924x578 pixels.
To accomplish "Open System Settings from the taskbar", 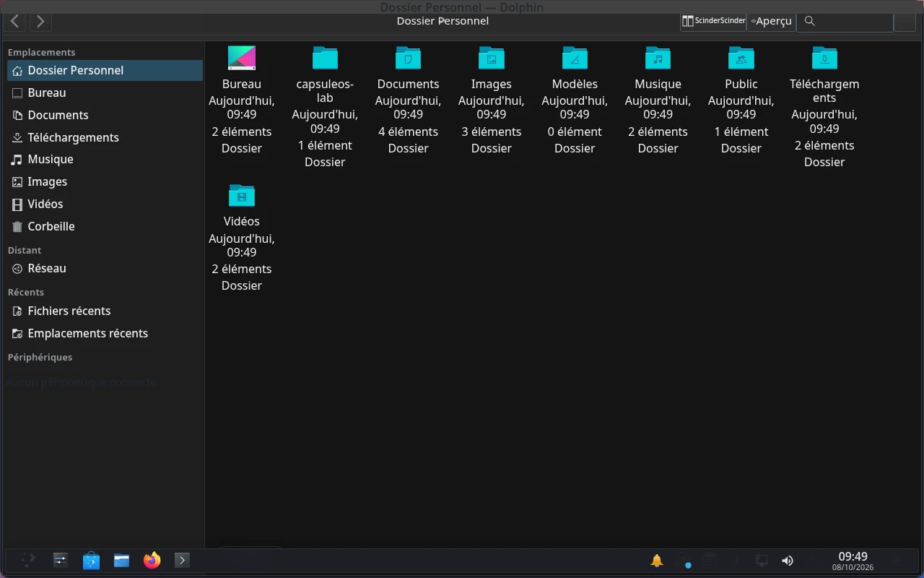I will pyautogui.click(x=61, y=560).
